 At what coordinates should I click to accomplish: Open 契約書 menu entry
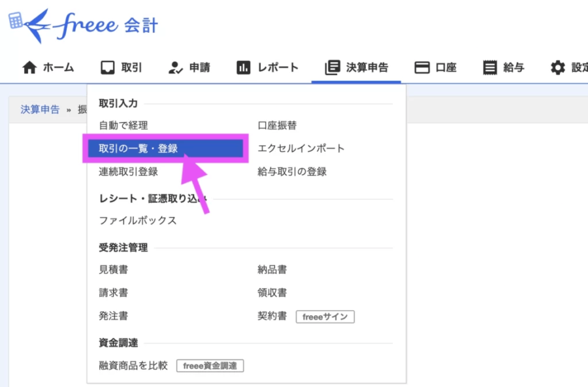pos(272,316)
